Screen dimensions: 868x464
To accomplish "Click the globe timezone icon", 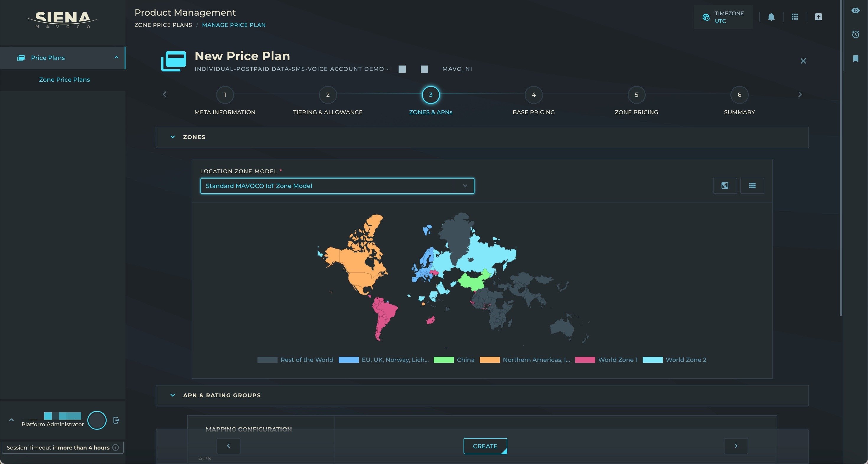I will coord(706,17).
